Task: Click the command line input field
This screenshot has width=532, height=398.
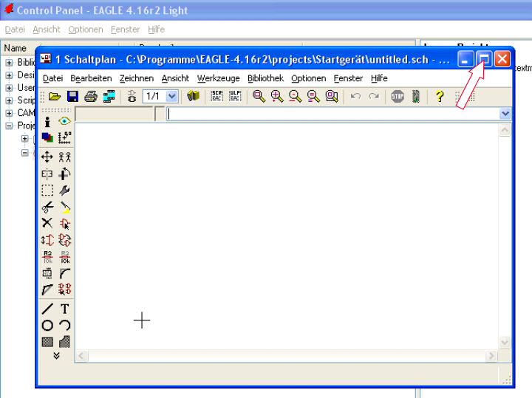Action: [x=332, y=114]
